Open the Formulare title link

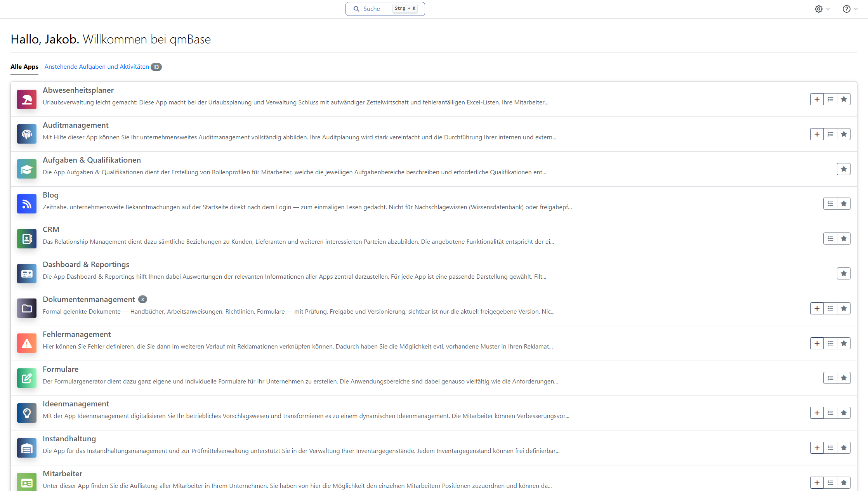coord(61,369)
